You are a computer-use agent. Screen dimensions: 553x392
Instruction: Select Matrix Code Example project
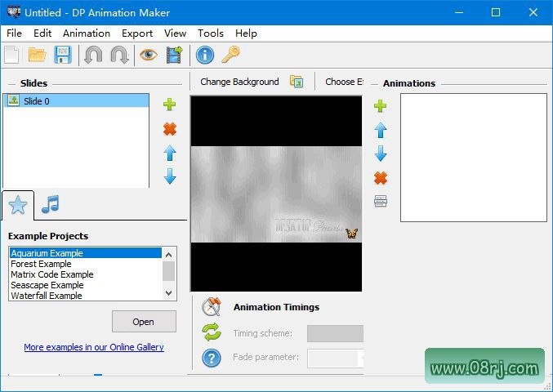click(86, 274)
